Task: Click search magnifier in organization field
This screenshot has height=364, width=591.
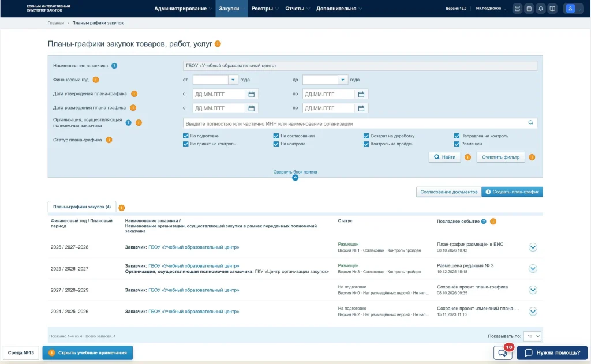Action: [x=530, y=123]
